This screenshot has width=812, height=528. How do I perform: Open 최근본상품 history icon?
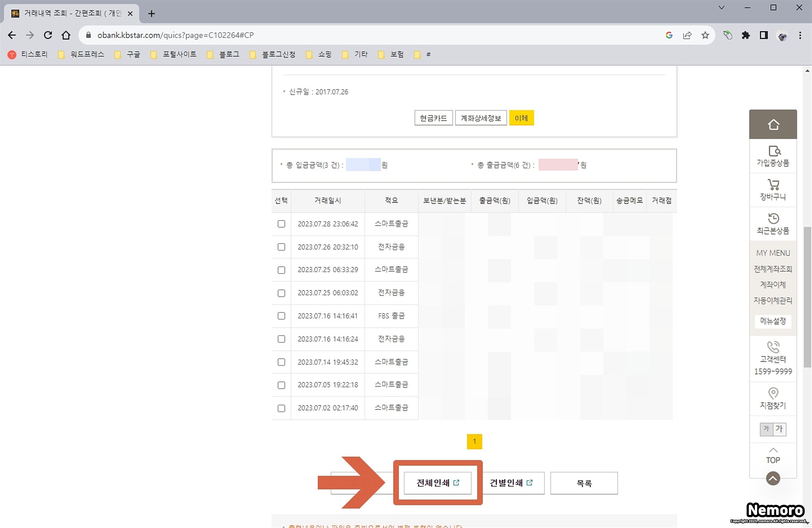pyautogui.click(x=773, y=219)
